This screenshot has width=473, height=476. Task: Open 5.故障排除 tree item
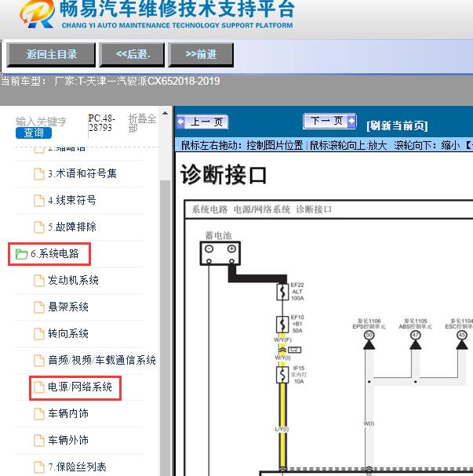71,227
